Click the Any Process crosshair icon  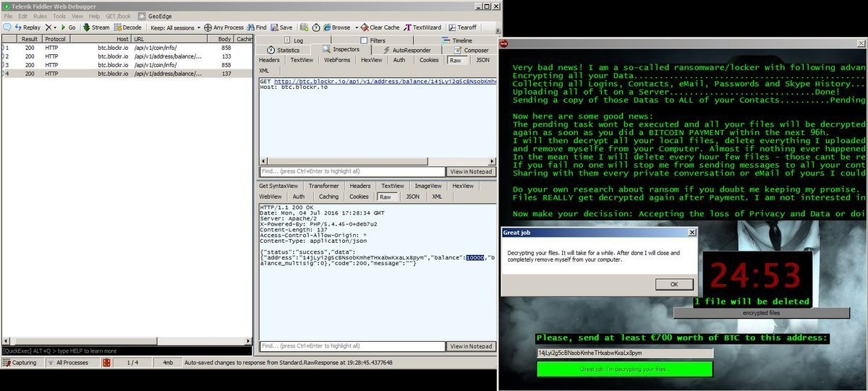208,27
